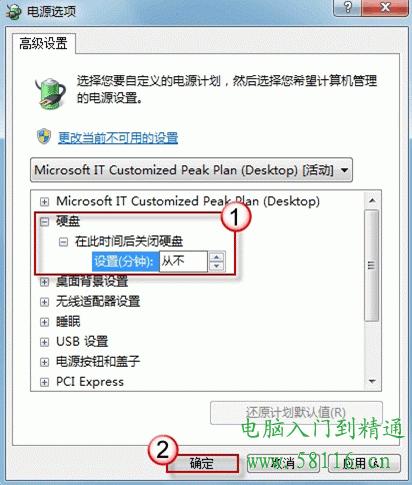This screenshot has height=485, width=412.
Task: Click the Power Options title bar icon
Action: tap(14, 11)
